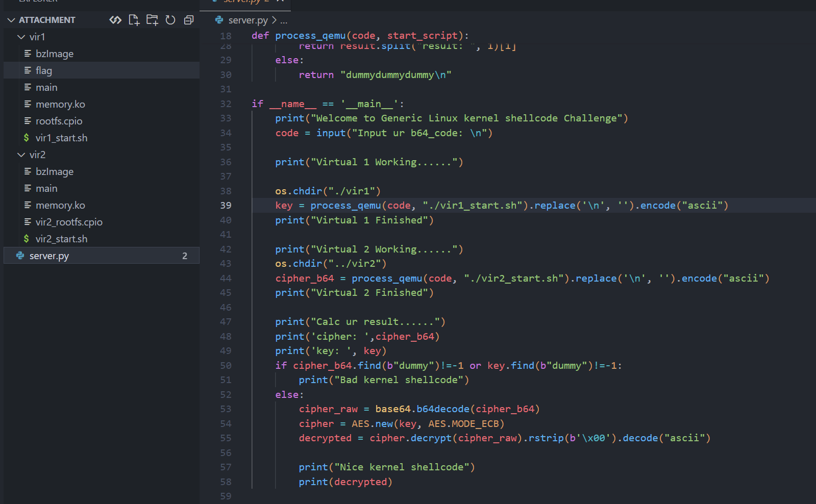Screen dimensions: 816x504
Task: Click the file icon of vir2's bzImage
Action: point(28,171)
